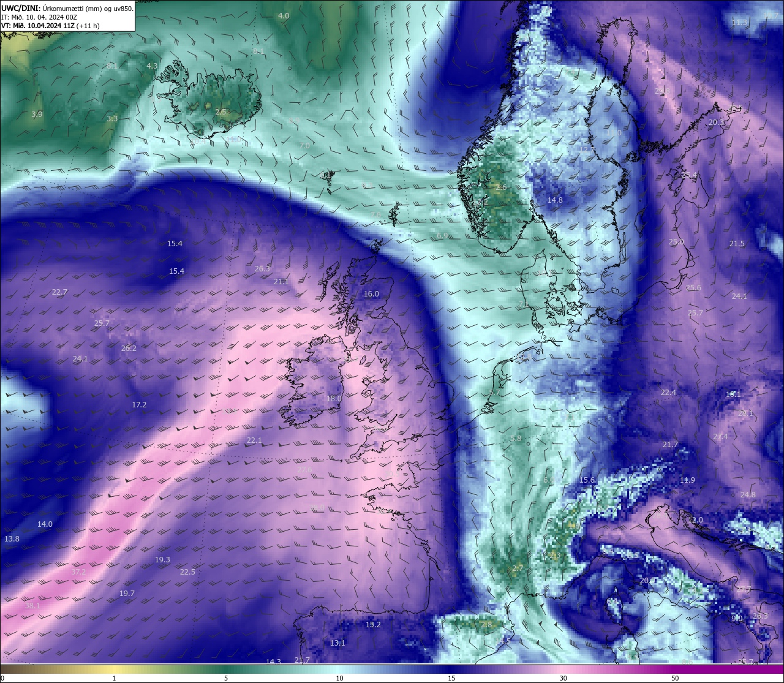The width and height of the screenshot is (784, 683).
Task: Click the 50 label on the color scale
Action: 675,678
